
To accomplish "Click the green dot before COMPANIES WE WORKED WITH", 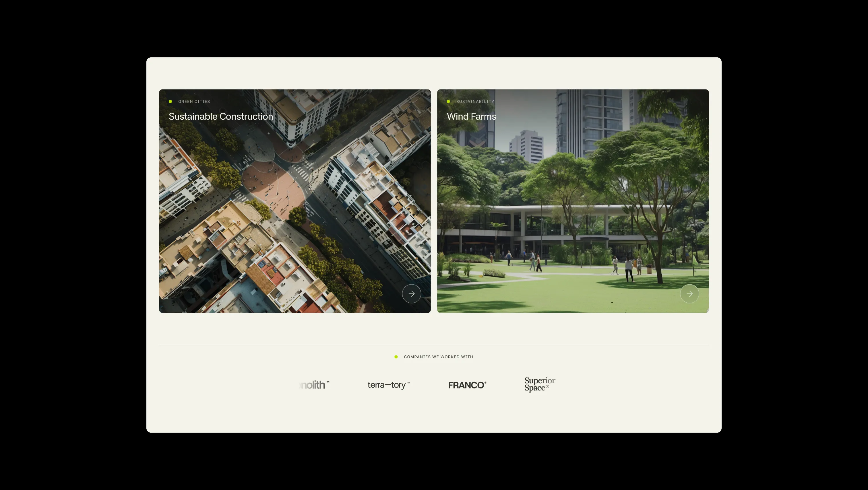I will pyautogui.click(x=396, y=357).
